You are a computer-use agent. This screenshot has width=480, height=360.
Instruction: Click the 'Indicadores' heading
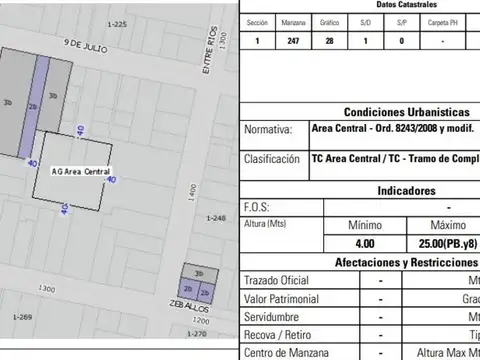(406, 191)
